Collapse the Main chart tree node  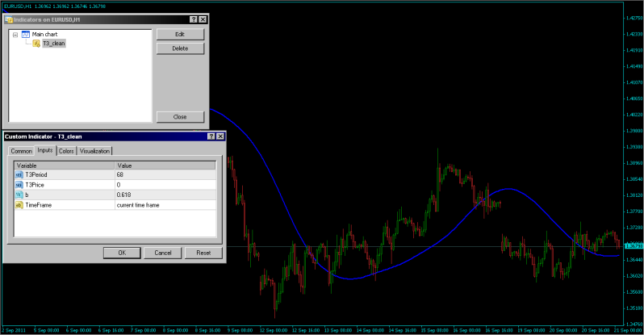(x=15, y=35)
